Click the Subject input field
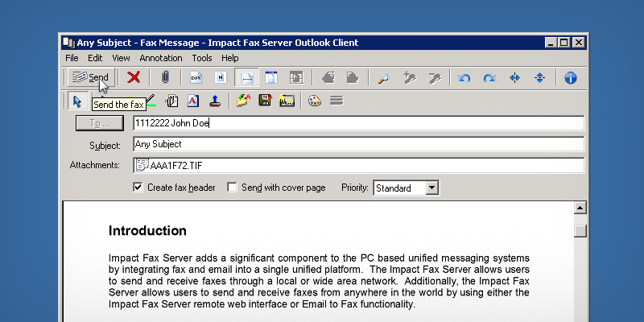Screen dimensions: 644x322 tap(358, 144)
